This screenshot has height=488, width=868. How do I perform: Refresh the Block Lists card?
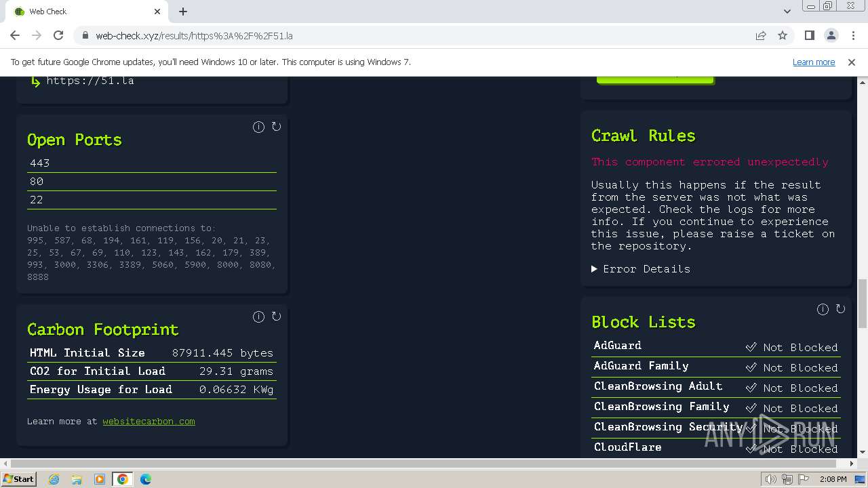840,309
